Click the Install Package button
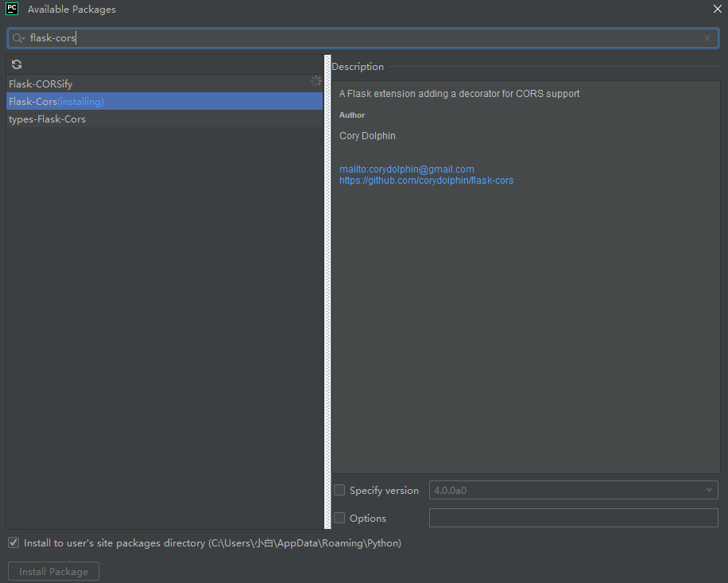 pyautogui.click(x=53, y=571)
